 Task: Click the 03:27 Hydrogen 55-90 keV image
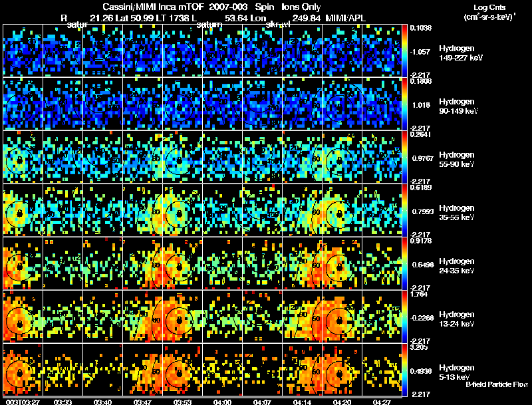tap(23, 157)
